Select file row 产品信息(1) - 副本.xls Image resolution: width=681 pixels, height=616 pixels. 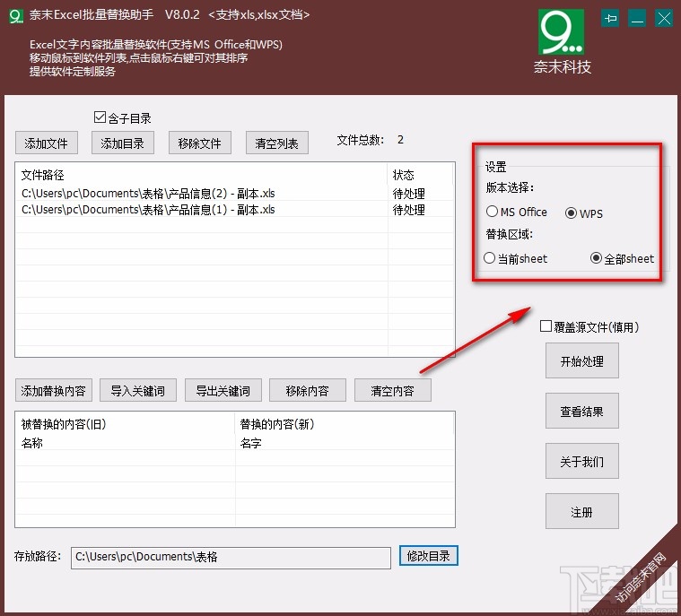point(234,209)
